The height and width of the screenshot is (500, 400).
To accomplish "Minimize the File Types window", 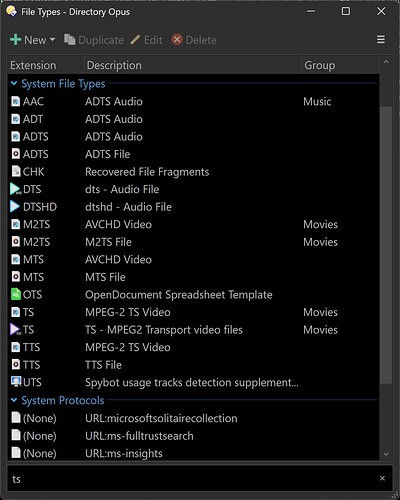I will (311, 11).
